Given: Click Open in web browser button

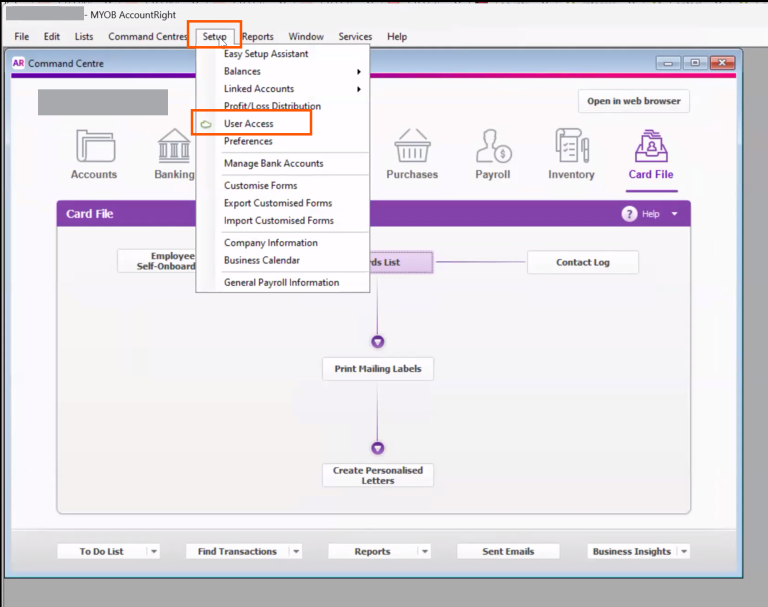Looking at the screenshot, I should (634, 101).
